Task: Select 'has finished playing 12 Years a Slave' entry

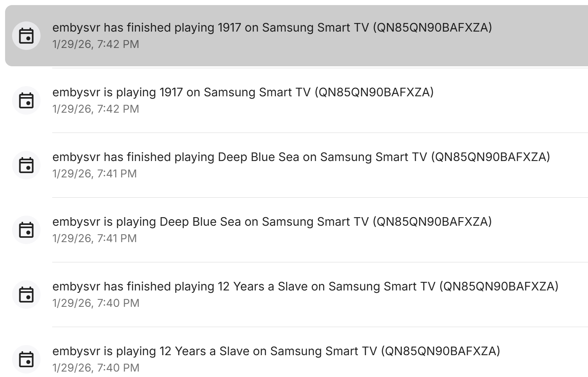Action: [x=305, y=287]
